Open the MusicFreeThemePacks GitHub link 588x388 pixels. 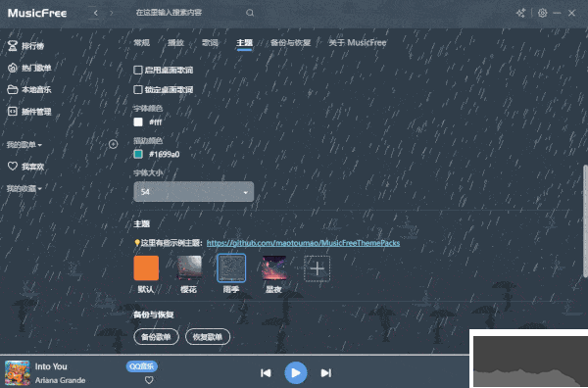pos(303,243)
